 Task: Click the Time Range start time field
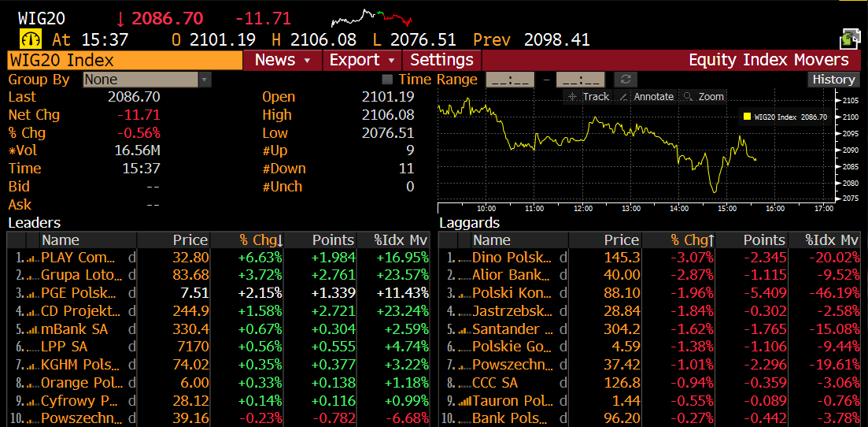[510, 80]
